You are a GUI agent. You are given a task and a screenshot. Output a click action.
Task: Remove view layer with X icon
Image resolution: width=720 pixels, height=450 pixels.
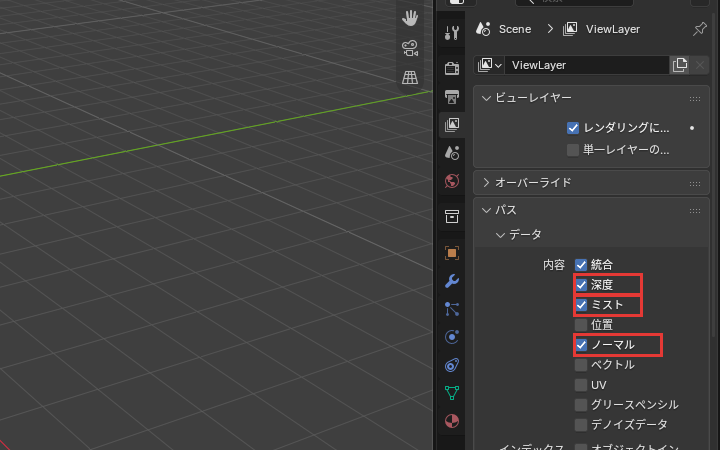(x=699, y=65)
